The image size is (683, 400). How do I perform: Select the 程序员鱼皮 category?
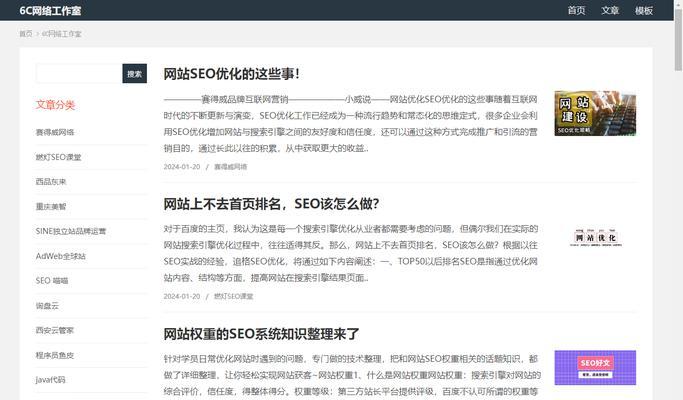(x=55, y=355)
